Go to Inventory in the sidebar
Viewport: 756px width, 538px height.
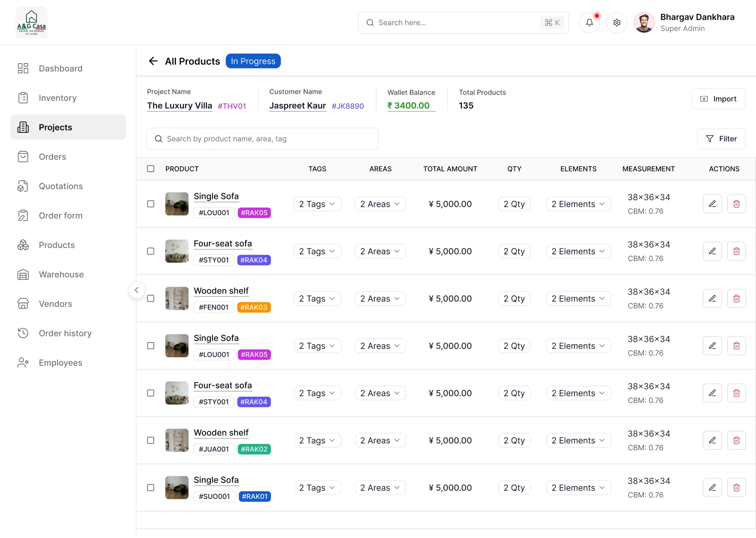click(x=68, y=98)
